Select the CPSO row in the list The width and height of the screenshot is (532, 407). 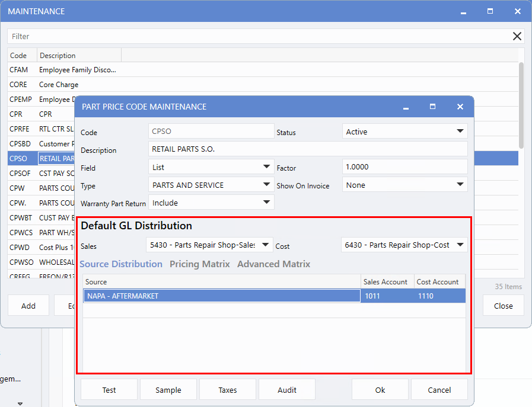coord(41,159)
